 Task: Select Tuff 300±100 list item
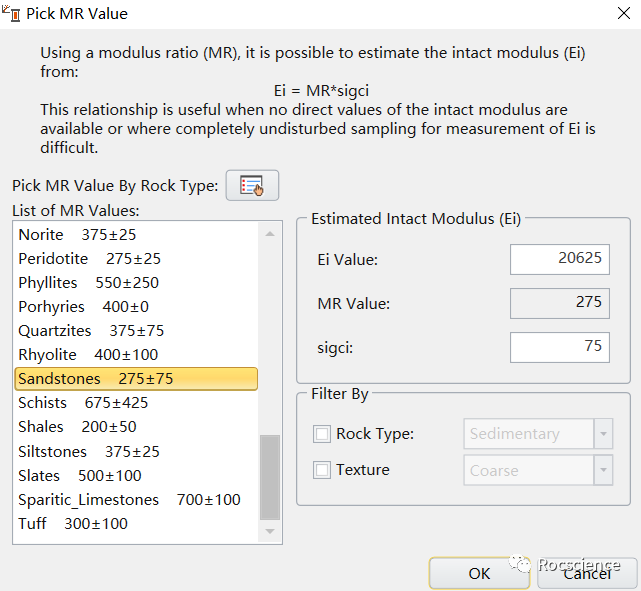coord(73,524)
